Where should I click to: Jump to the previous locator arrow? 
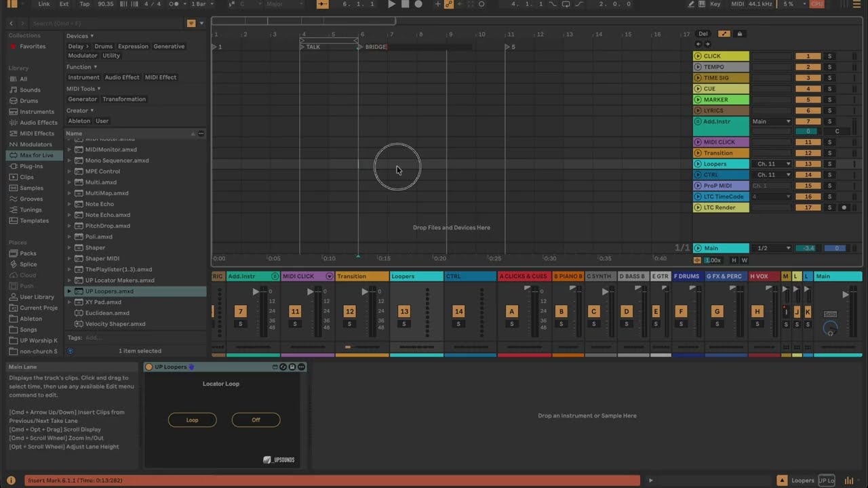(698, 44)
